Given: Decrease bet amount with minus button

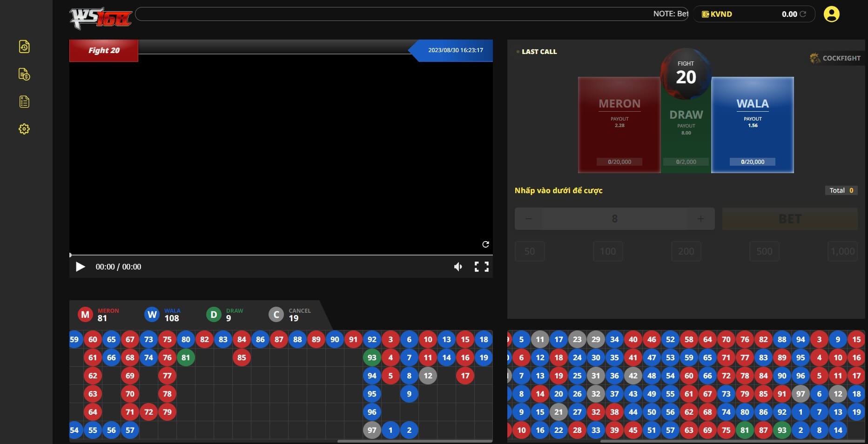Looking at the screenshot, I should click(x=529, y=219).
